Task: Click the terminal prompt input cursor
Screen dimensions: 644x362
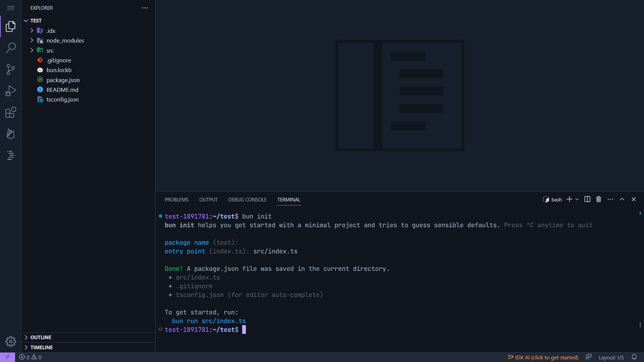Action: [244, 329]
